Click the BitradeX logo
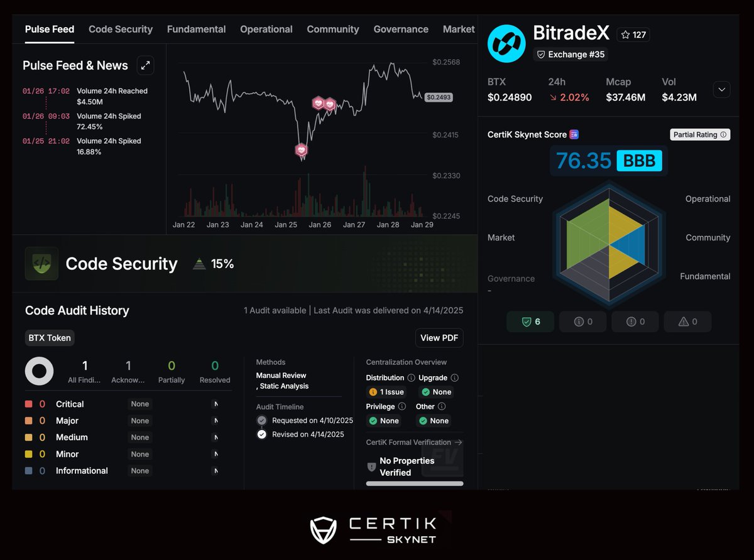 [x=506, y=43]
